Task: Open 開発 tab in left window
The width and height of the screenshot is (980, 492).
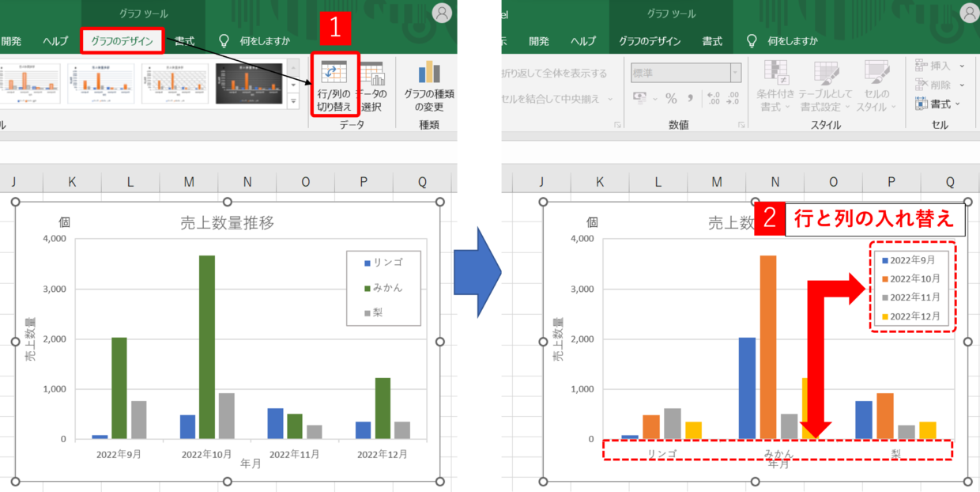Action: point(11,41)
